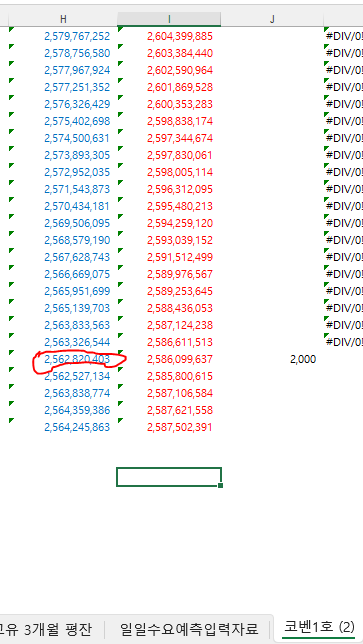The width and height of the screenshot is (363, 644).
Task: Select the first #DIV/0! error cell
Action: tap(344, 36)
